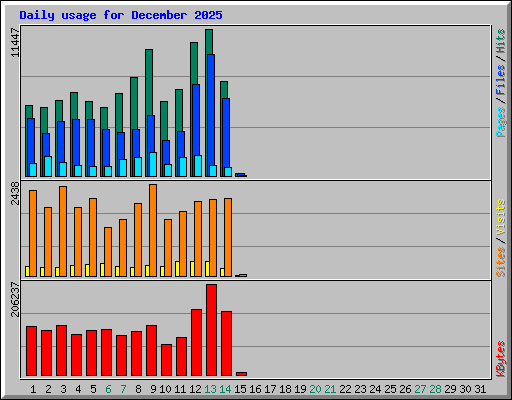Click the orange sites bar for day 14

click(228, 237)
